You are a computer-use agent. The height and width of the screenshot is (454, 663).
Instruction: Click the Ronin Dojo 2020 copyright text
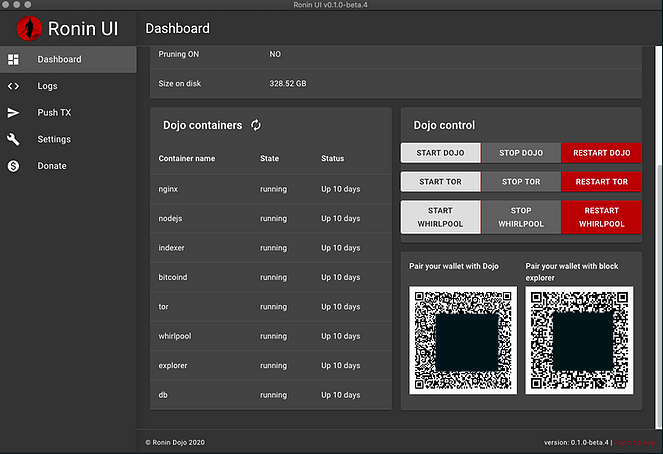pos(175,443)
